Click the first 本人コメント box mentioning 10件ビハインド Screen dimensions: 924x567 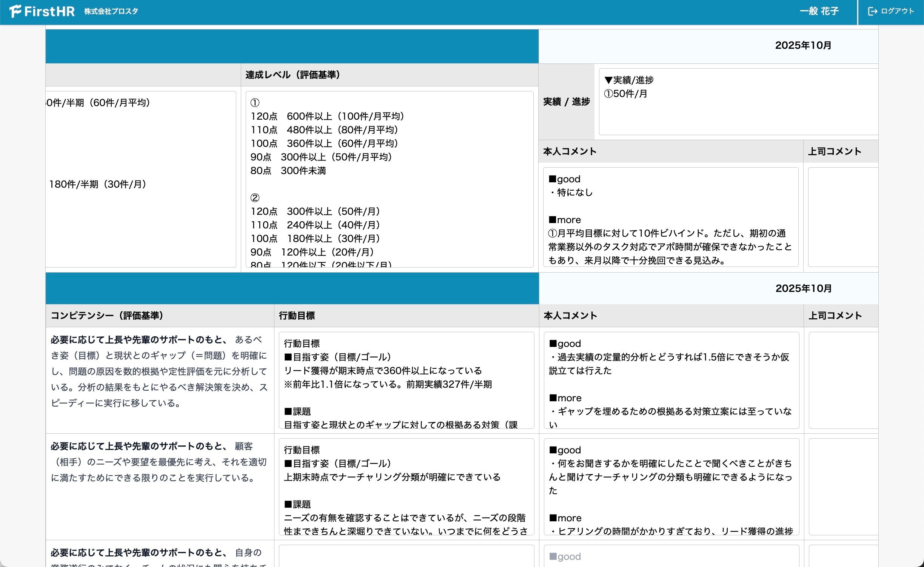(x=670, y=217)
